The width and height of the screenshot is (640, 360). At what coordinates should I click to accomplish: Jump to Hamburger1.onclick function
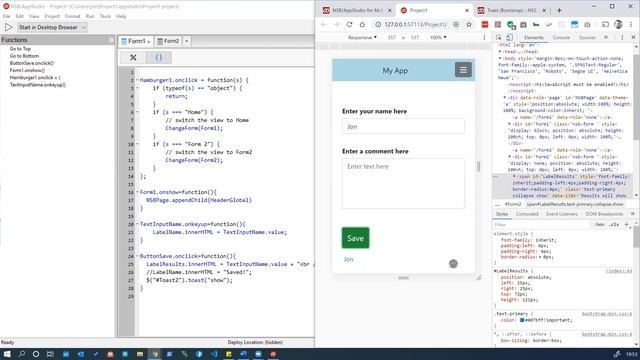pos(35,78)
